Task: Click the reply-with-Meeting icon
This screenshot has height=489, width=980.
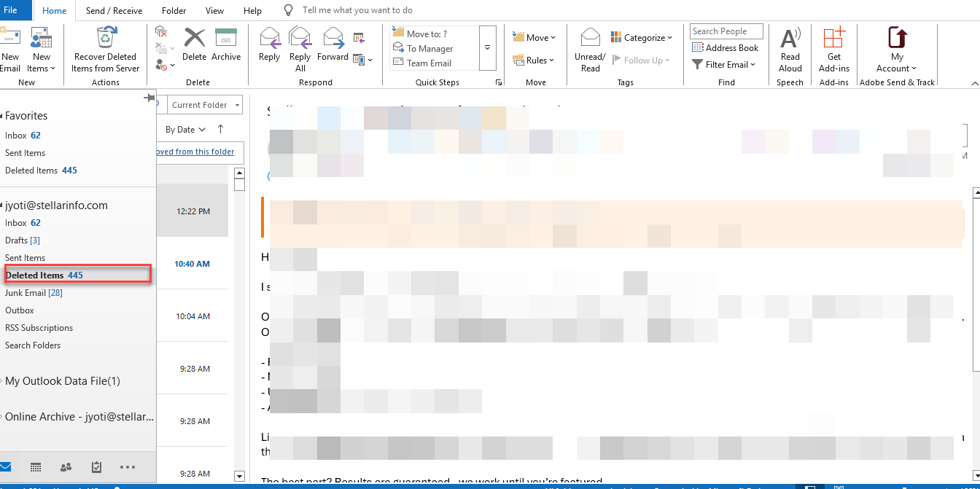Action: [x=359, y=36]
